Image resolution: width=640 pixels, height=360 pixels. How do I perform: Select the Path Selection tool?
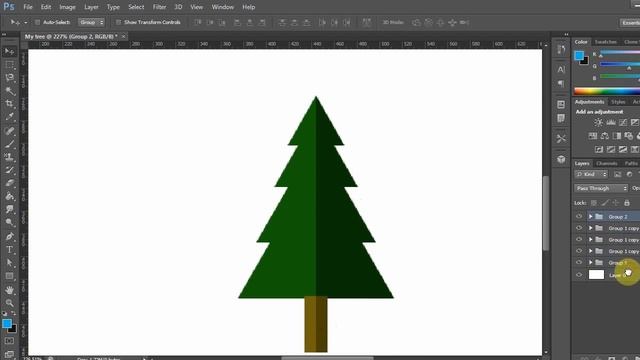[9, 262]
